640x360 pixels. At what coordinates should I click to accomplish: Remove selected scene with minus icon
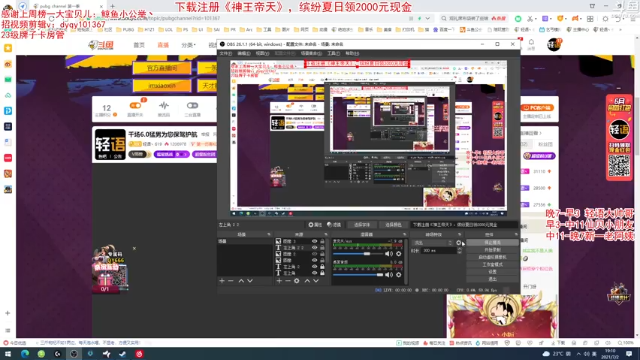[x=231, y=281]
